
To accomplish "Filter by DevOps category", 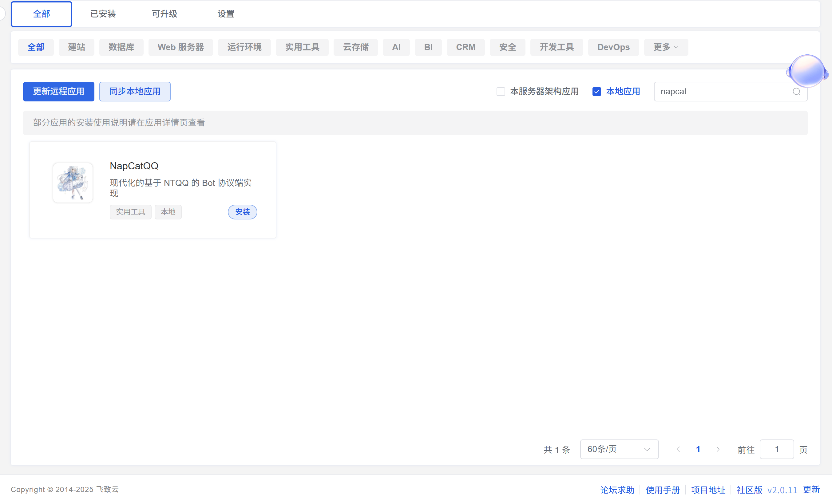I will point(613,47).
